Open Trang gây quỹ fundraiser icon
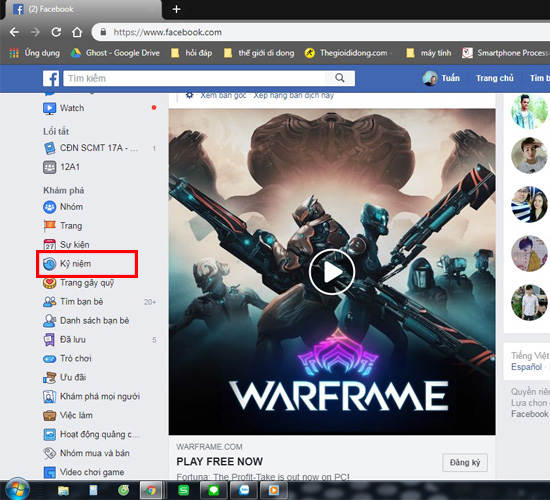Image resolution: width=550 pixels, height=500 pixels. coord(49,283)
